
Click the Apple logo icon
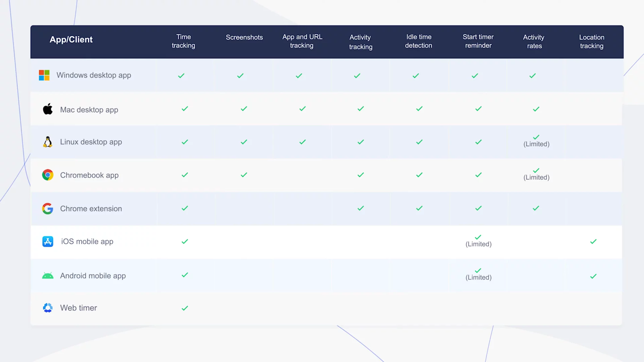[x=48, y=109]
